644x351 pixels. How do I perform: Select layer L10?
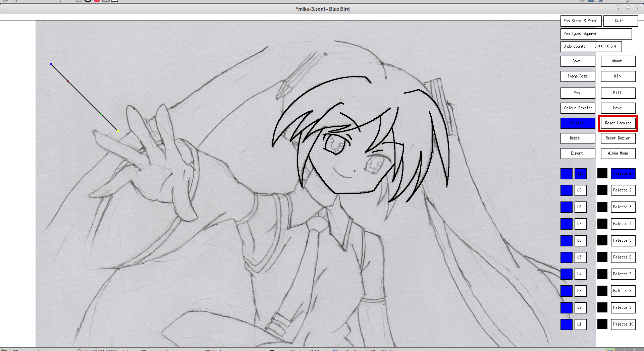pos(580,173)
